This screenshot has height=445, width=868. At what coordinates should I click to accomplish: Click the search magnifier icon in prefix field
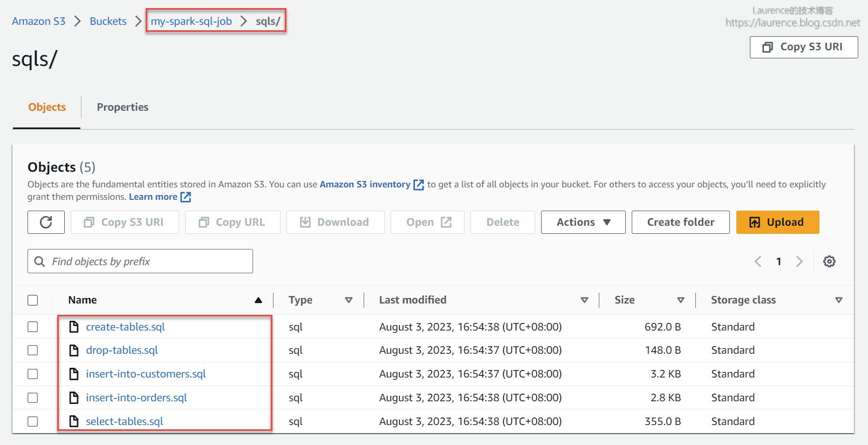coord(39,261)
